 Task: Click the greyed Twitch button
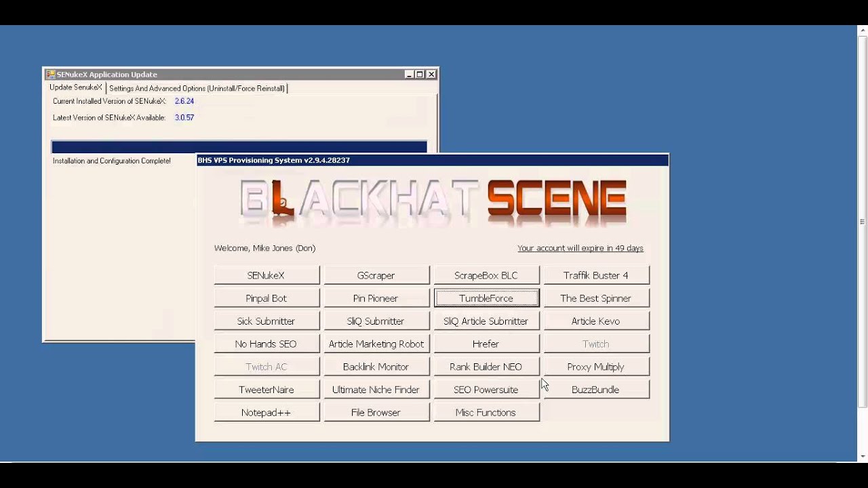point(596,344)
